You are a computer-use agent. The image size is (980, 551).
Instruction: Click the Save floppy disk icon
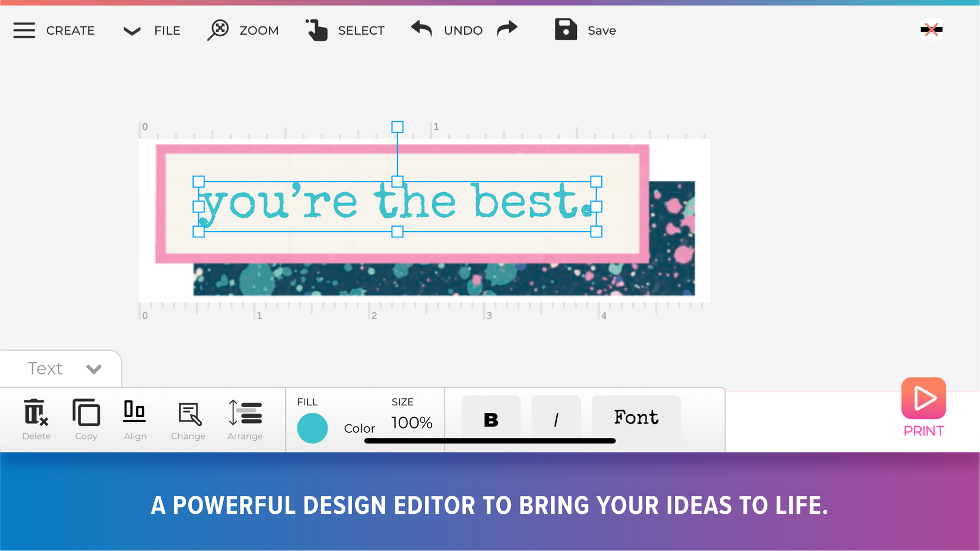click(x=566, y=30)
